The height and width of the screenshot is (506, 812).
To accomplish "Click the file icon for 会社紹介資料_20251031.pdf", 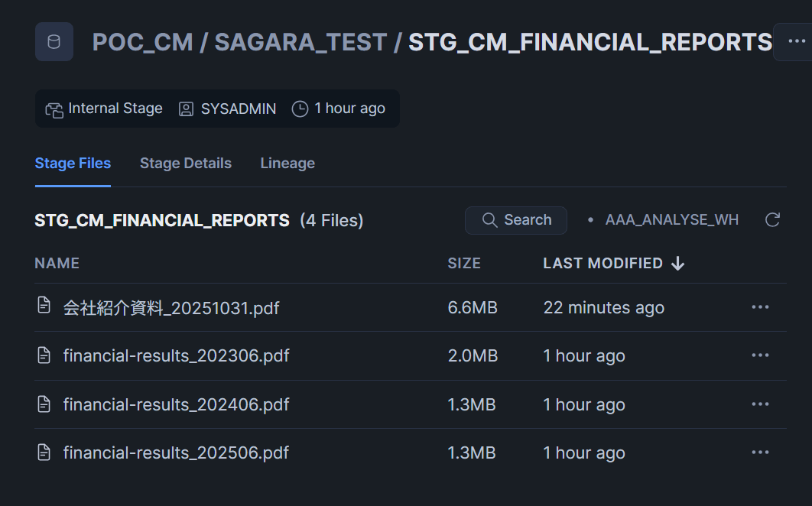I will point(44,307).
